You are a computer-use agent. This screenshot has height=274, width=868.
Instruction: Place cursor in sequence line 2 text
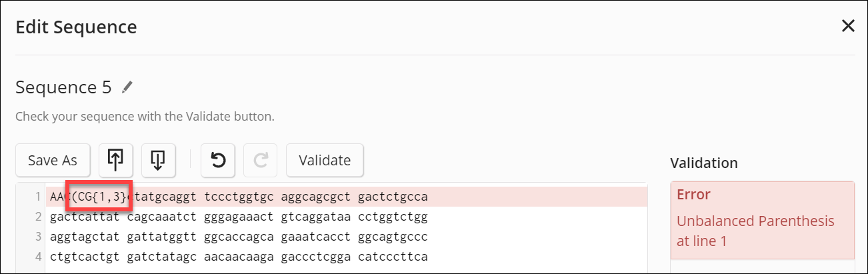(238, 217)
